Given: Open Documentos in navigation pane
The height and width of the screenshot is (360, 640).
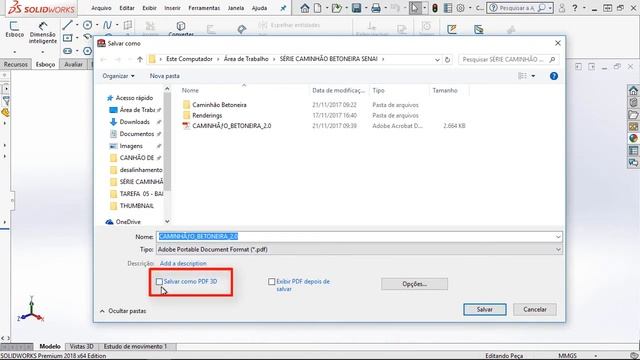Looking at the screenshot, I should pos(136,134).
